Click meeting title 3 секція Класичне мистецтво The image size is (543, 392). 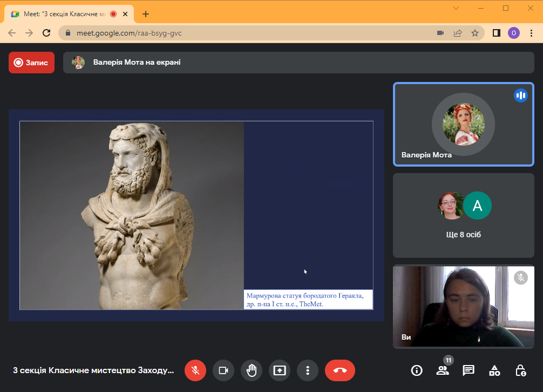coord(93,370)
